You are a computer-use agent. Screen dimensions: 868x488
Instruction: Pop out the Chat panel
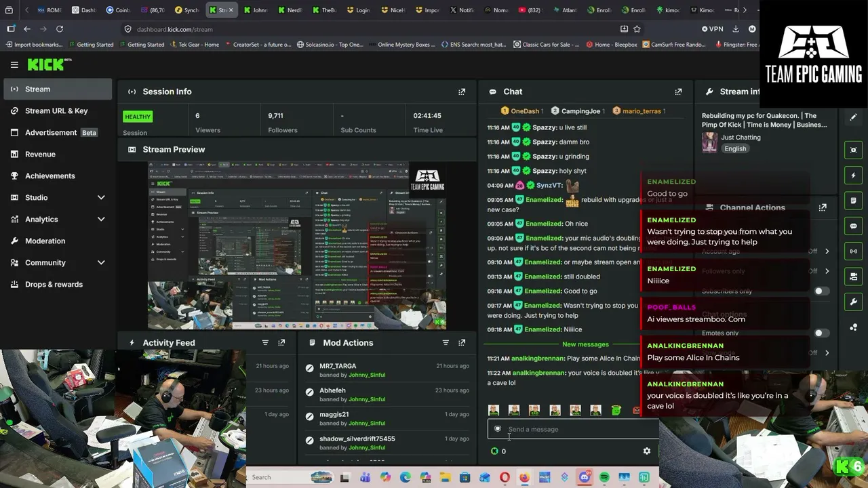[x=678, y=91]
